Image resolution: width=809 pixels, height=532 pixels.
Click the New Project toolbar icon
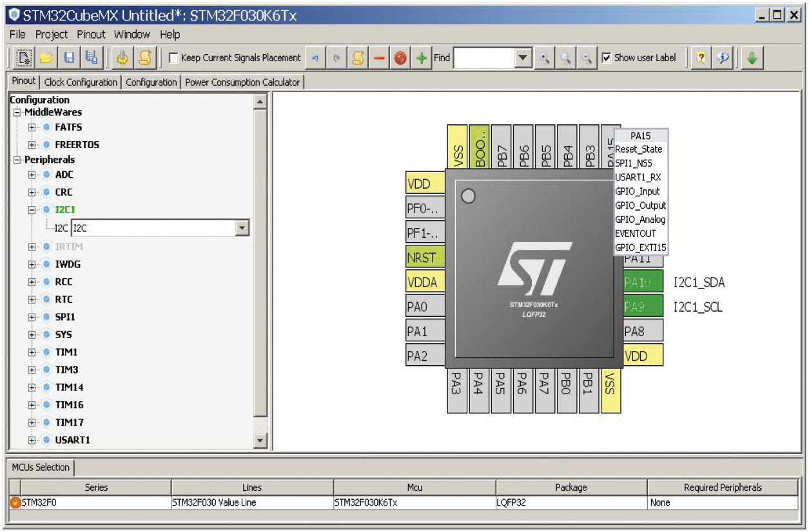pos(24,58)
